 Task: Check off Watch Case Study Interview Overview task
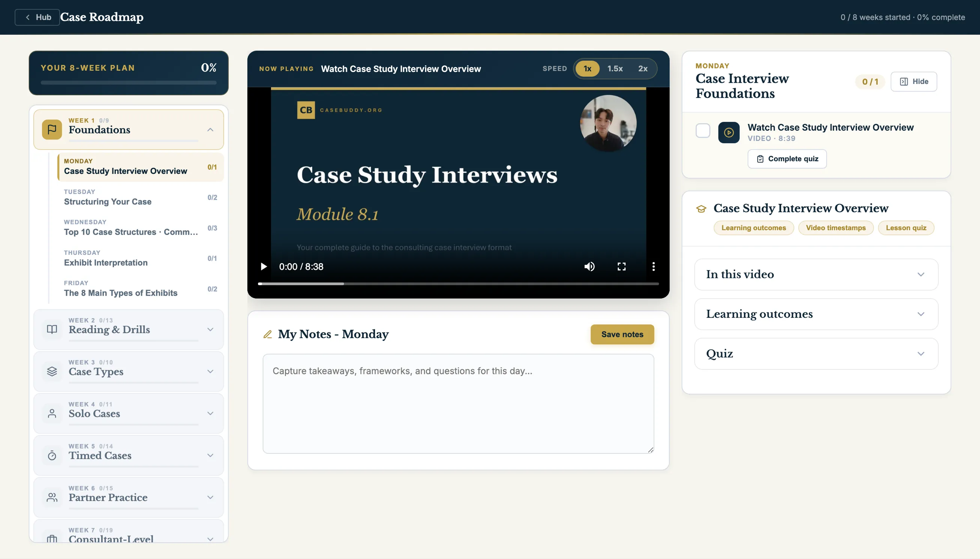point(703,130)
